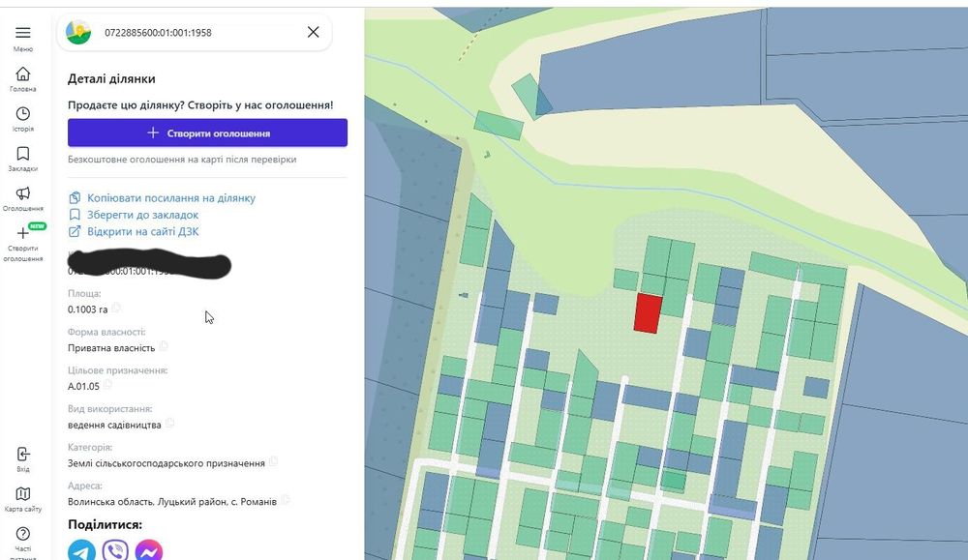Share via Telegram icon
Image resolution: width=968 pixels, height=560 pixels.
coord(81,550)
